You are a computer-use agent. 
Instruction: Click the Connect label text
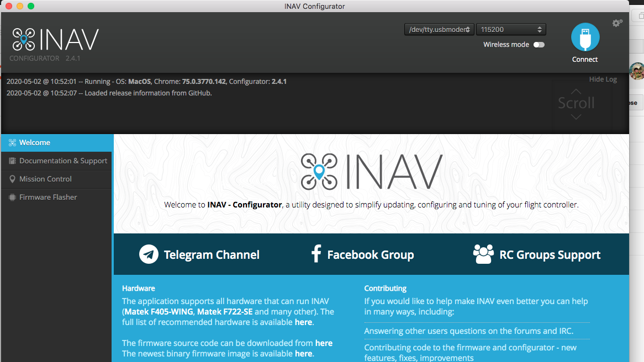585,60
